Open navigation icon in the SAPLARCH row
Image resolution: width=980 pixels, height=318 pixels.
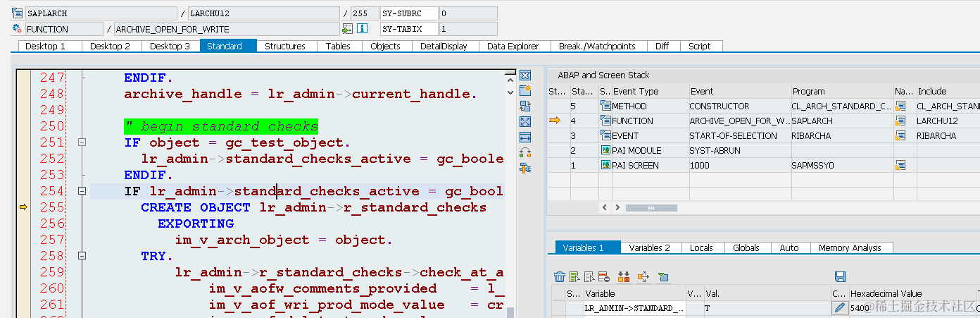[900, 121]
